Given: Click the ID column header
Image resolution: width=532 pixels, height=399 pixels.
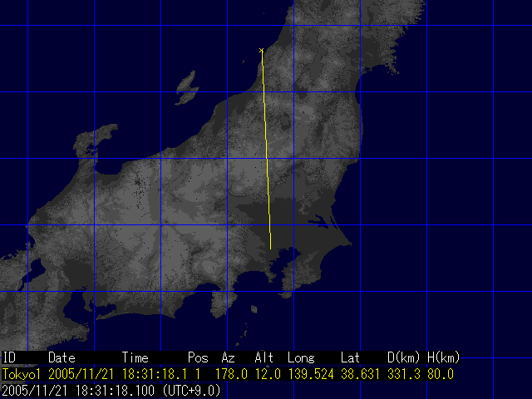Looking at the screenshot, I should 9,357.
